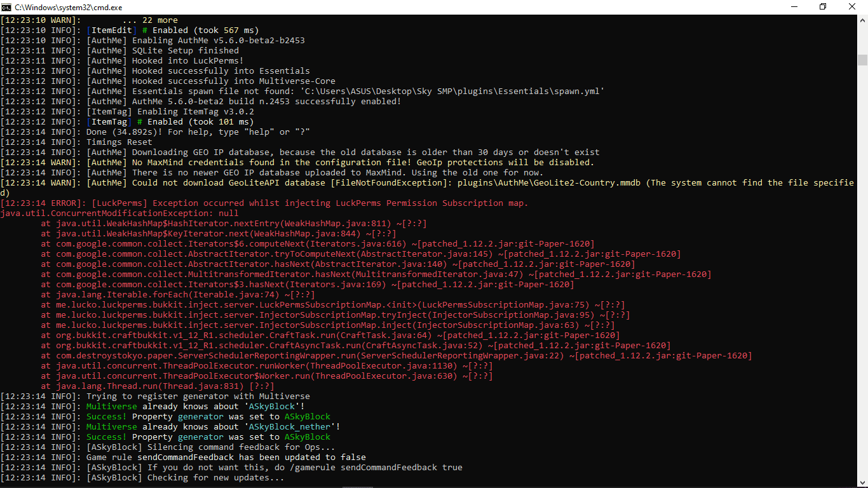Click the 'java.lang.Thread.run' stack line
This screenshot has height=488, width=868.
point(158,386)
